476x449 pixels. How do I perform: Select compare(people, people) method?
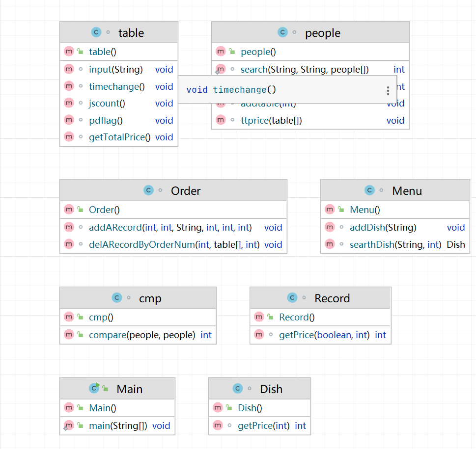tap(142, 335)
